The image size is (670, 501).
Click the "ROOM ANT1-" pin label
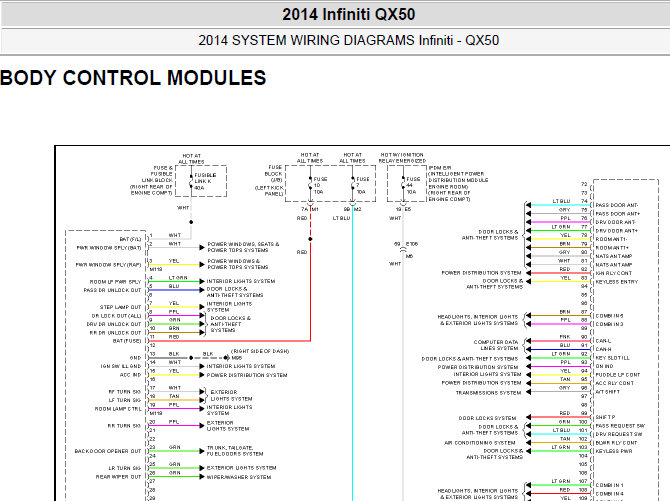(x=612, y=239)
